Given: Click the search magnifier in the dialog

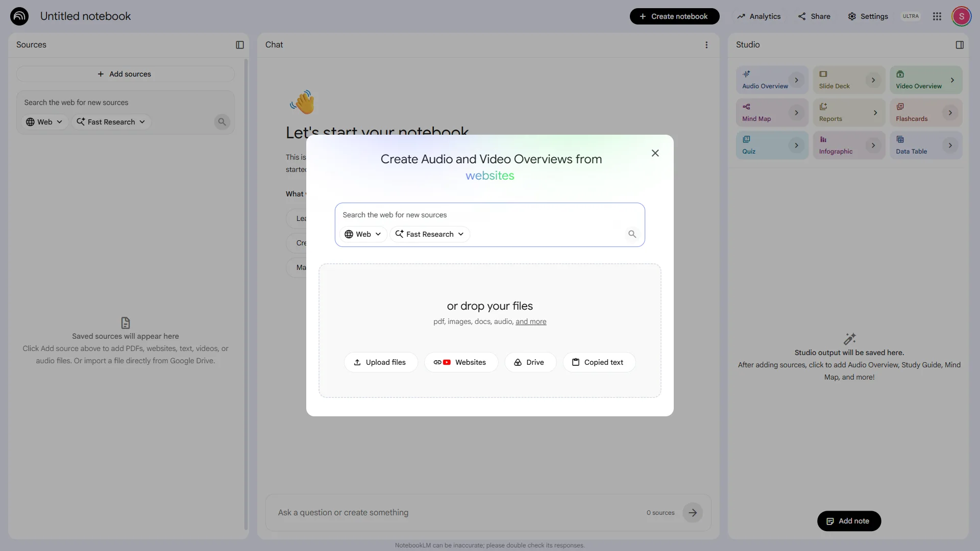Looking at the screenshot, I should pyautogui.click(x=632, y=234).
